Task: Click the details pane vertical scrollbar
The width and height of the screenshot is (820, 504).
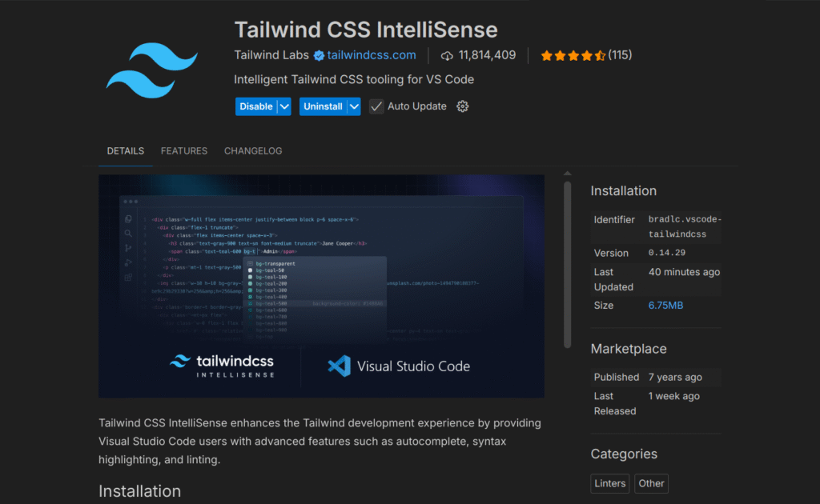Action: [x=568, y=264]
